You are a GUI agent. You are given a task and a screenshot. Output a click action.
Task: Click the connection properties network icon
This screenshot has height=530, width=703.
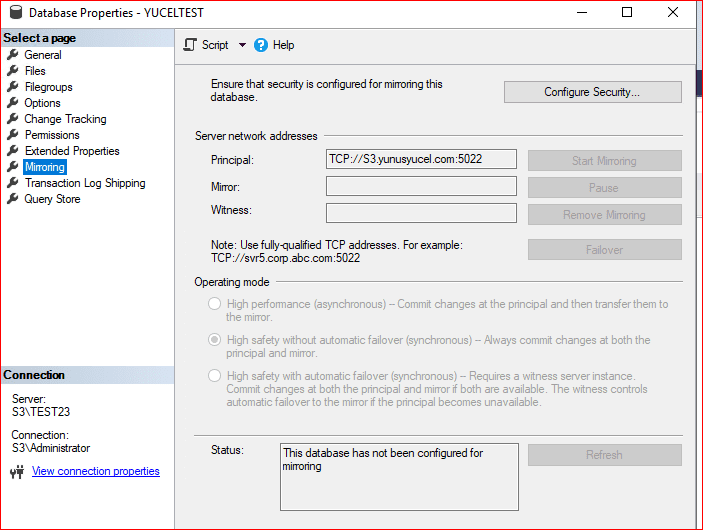[16, 472]
